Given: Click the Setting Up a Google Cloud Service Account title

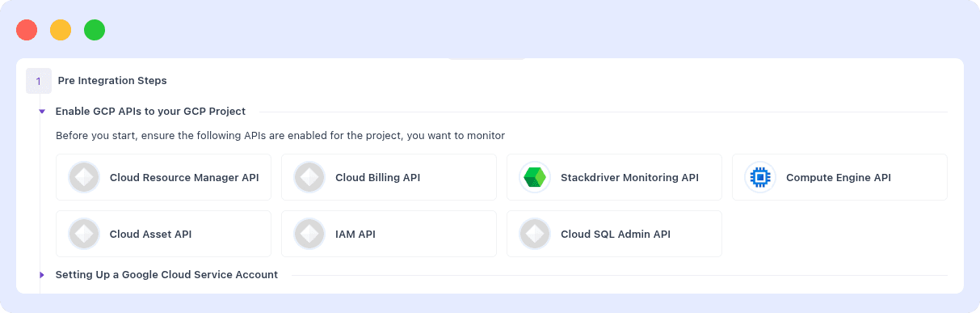Looking at the screenshot, I should tap(166, 275).
